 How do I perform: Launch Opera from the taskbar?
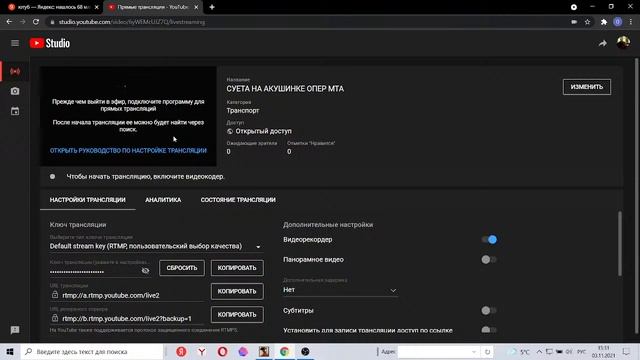pyautogui.click(x=222, y=351)
